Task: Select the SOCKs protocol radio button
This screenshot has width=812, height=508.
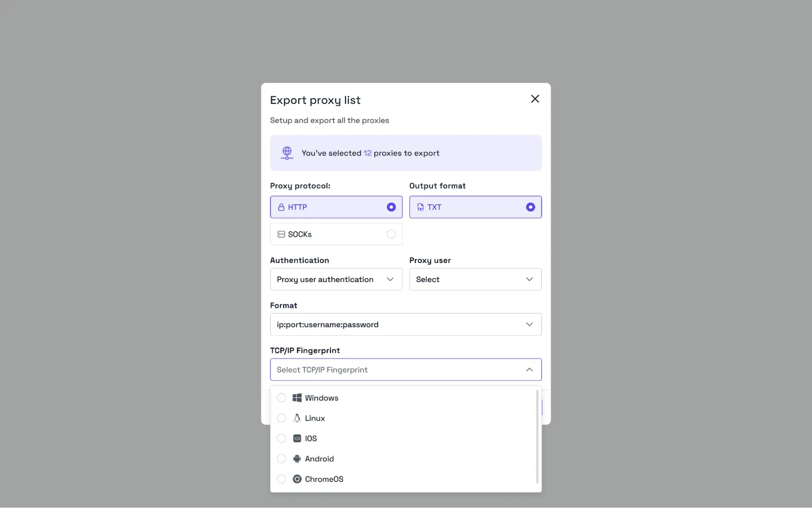Action: tap(391, 234)
